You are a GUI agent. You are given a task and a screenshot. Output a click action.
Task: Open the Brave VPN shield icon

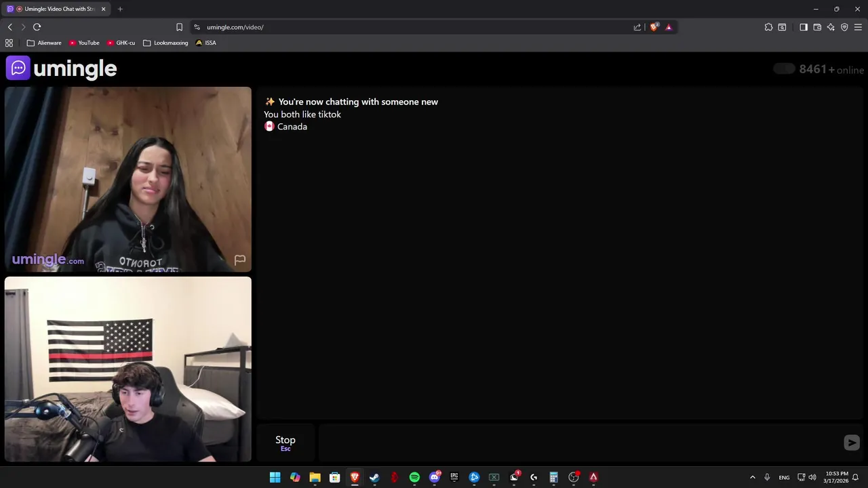pos(844,27)
